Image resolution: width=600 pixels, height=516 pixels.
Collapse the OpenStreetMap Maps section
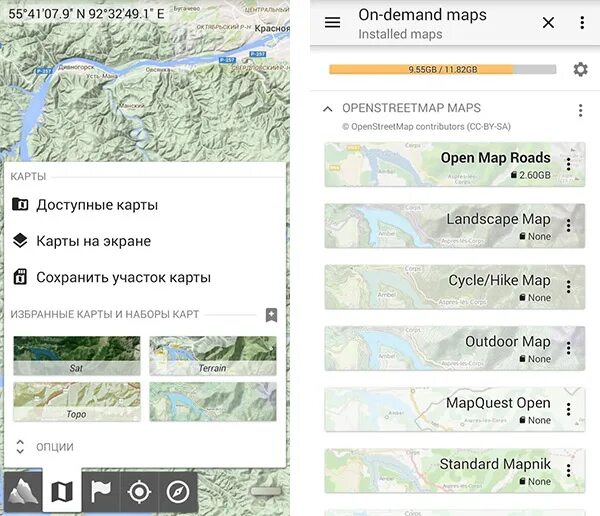[x=328, y=109]
